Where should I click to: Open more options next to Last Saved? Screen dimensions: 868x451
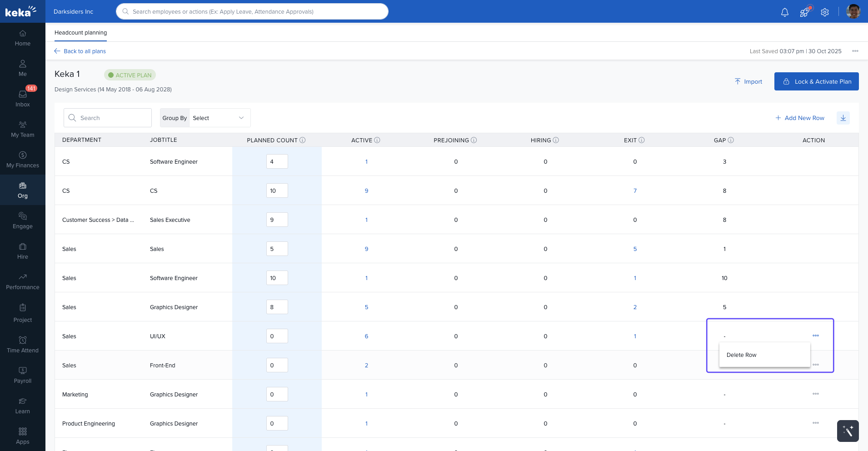click(855, 51)
